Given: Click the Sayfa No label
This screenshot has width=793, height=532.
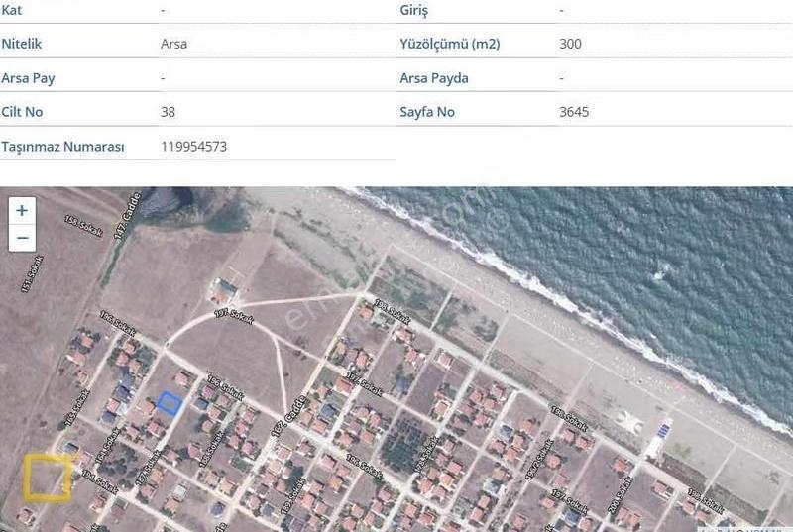Looking at the screenshot, I should point(427,112).
